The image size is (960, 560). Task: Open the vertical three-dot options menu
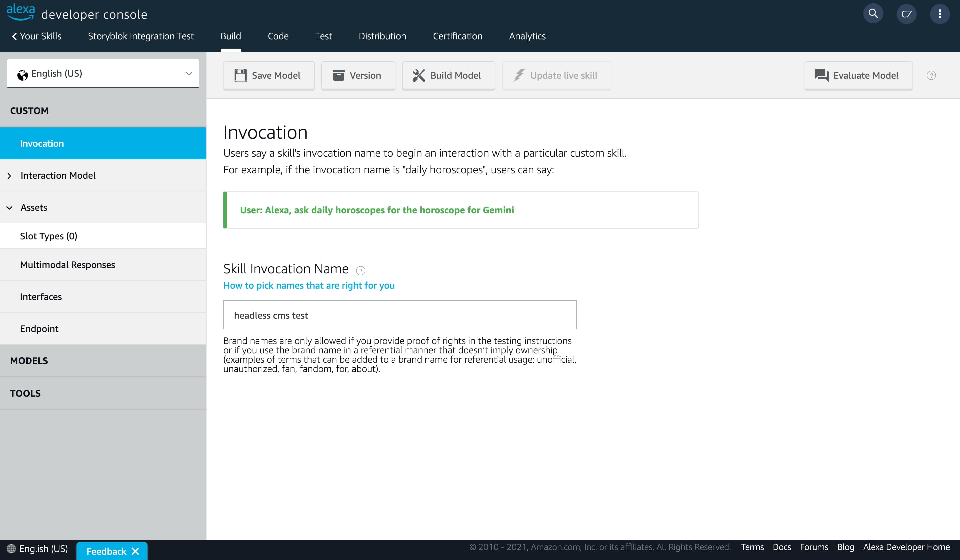click(940, 14)
